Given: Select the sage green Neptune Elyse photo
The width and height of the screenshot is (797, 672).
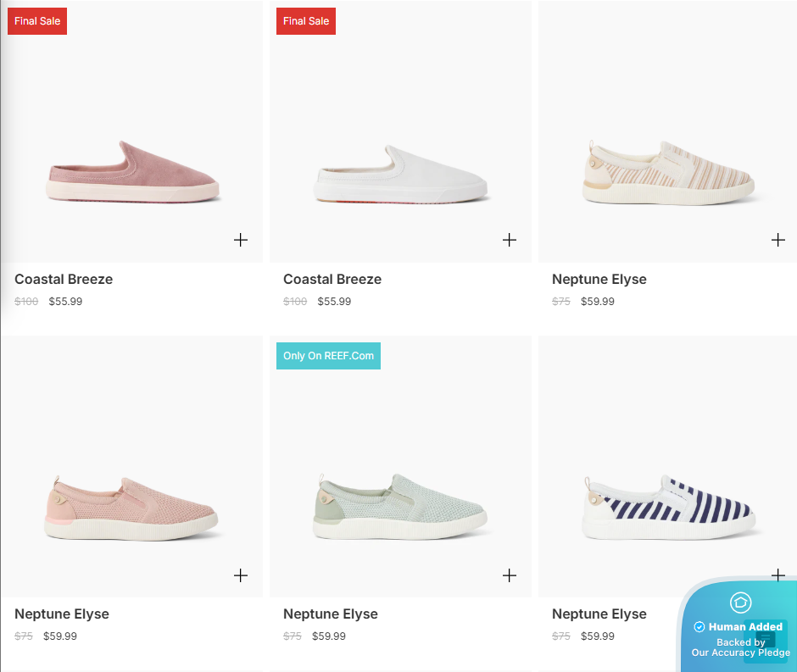Looking at the screenshot, I should (401, 507).
